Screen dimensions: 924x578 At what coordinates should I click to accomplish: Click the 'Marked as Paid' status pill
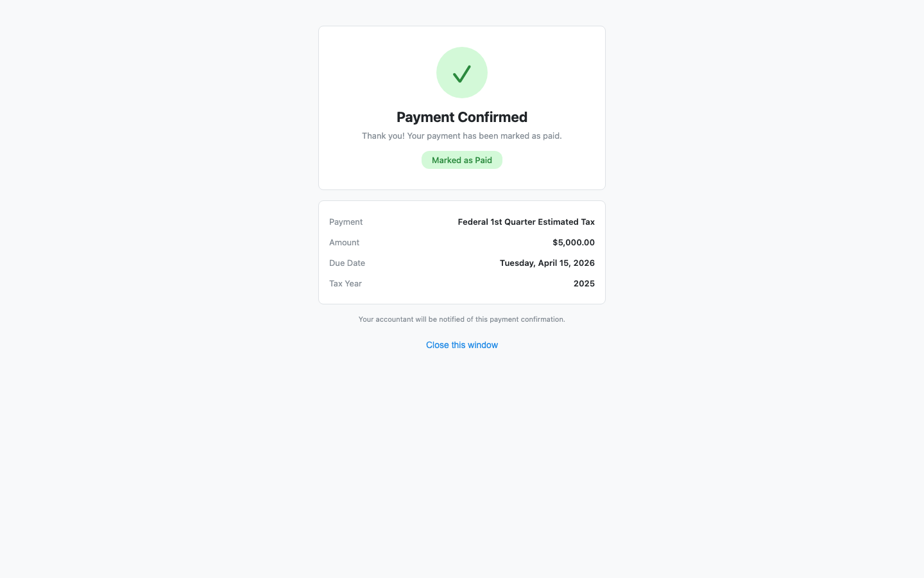point(462,160)
